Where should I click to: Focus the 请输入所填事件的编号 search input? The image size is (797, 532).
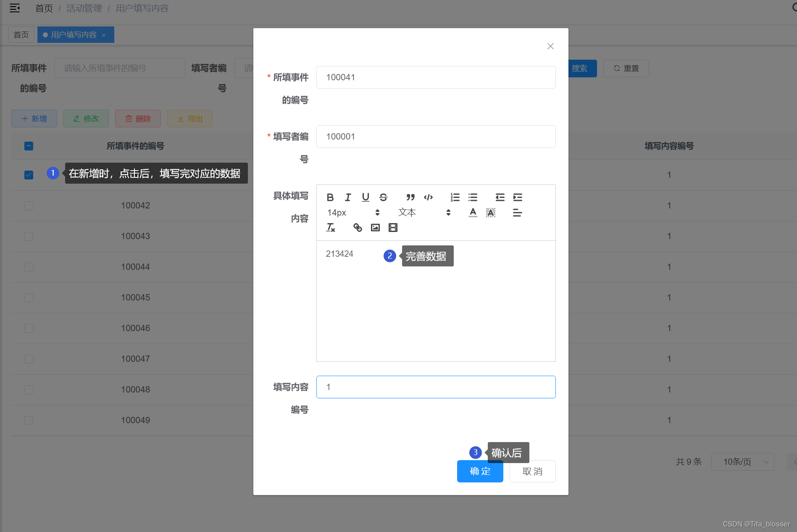[x=120, y=68]
